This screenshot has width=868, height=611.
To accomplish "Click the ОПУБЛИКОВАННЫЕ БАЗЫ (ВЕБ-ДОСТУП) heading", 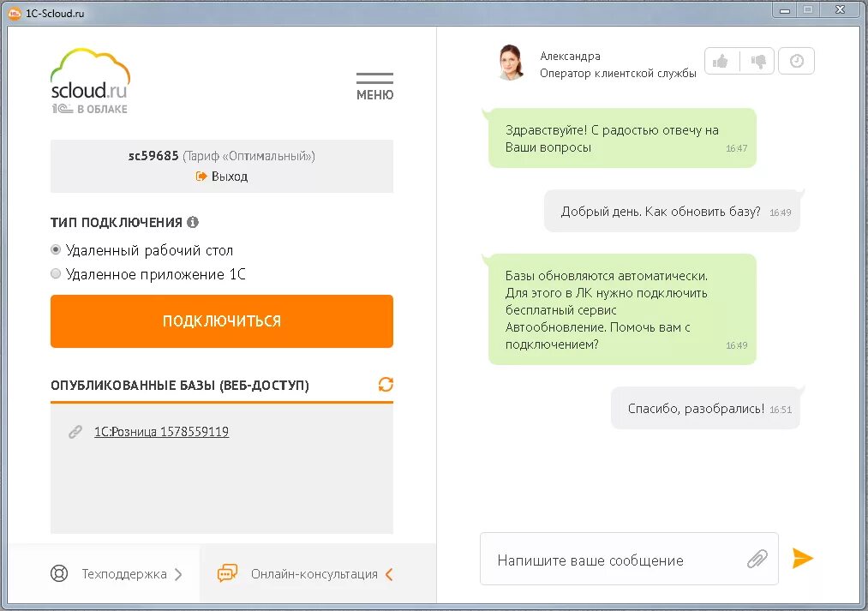I will point(180,386).
